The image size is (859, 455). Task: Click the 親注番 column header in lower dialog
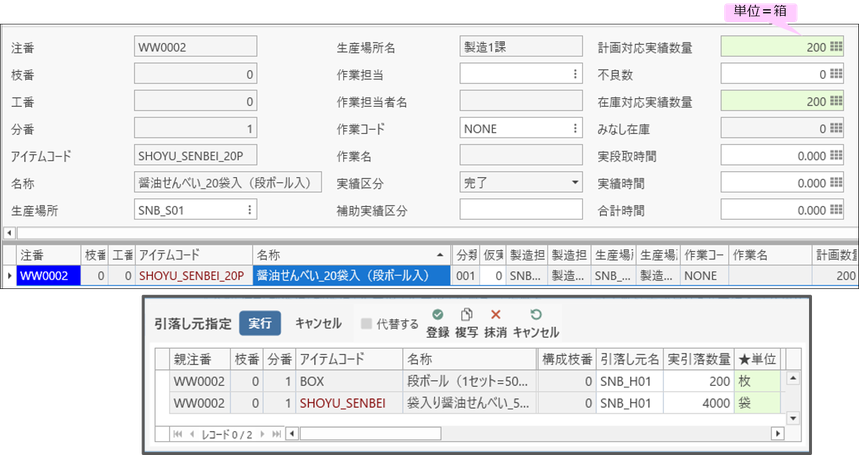200,359
